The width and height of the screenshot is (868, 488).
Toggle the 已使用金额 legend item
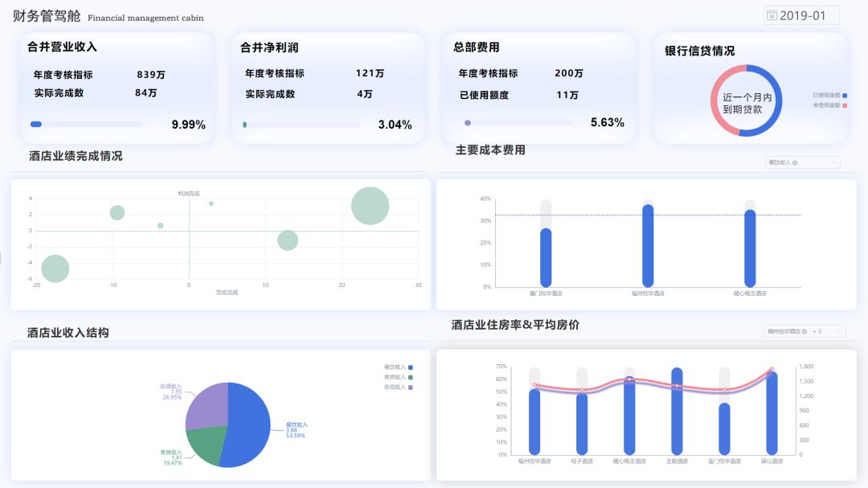click(829, 96)
